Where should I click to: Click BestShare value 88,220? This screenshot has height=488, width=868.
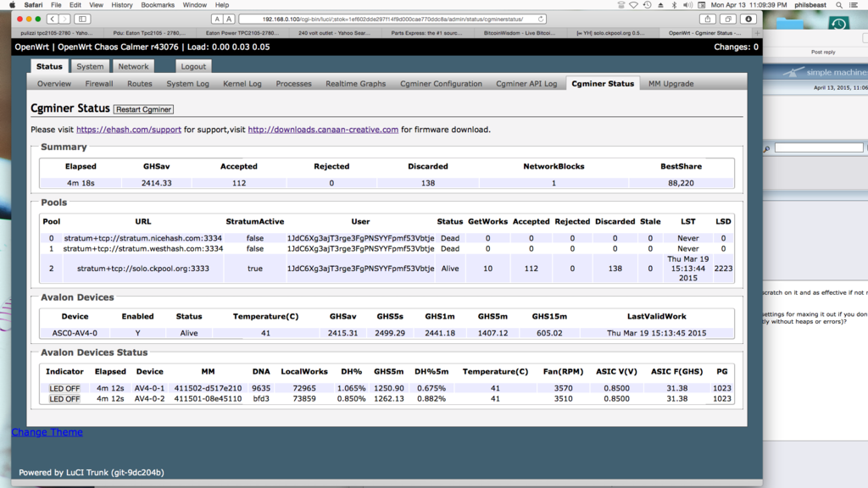681,183
